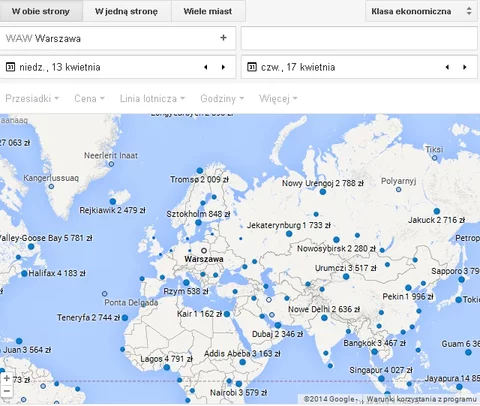Select the Pekin 1 996 zł marker
The image size is (480, 406).
(x=408, y=288)
